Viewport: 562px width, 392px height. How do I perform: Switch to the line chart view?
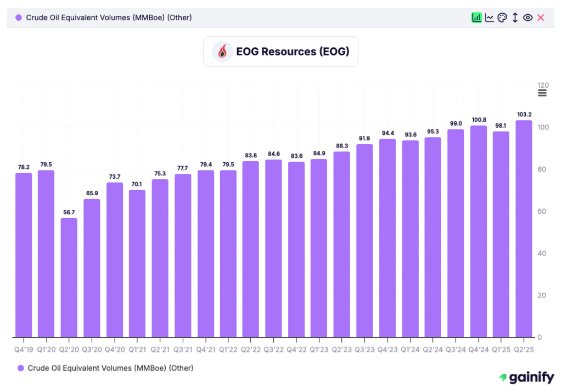[x=490, y=18]
